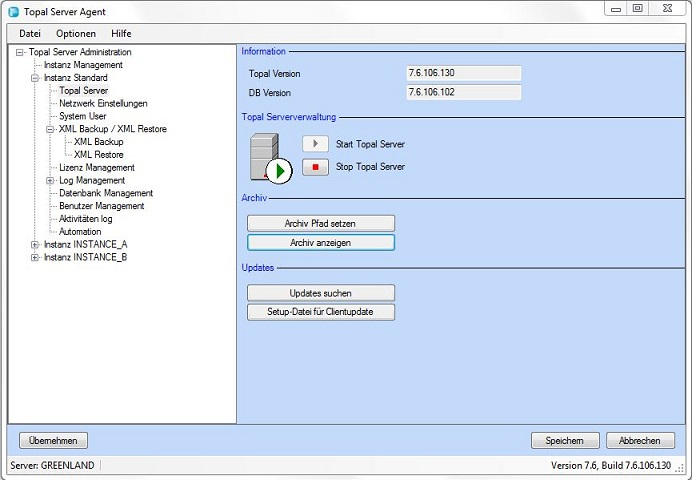Expand the Log Management tree node
Screen dimensions: 692x480
50,181
